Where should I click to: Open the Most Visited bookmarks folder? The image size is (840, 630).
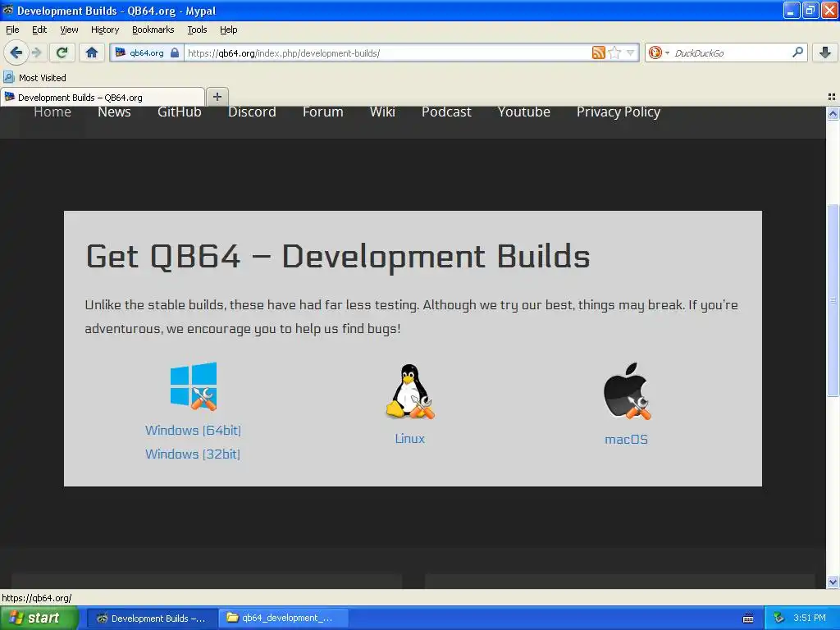34,78
